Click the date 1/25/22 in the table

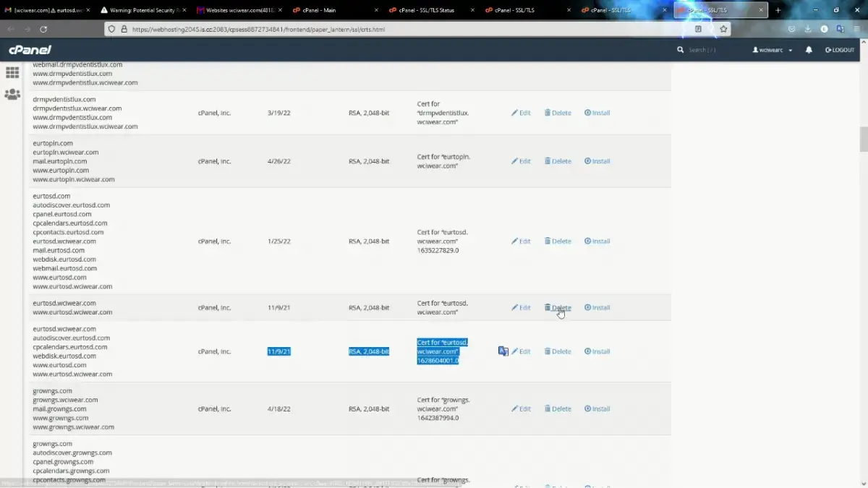pyautogui.click(x=278, y=241)
